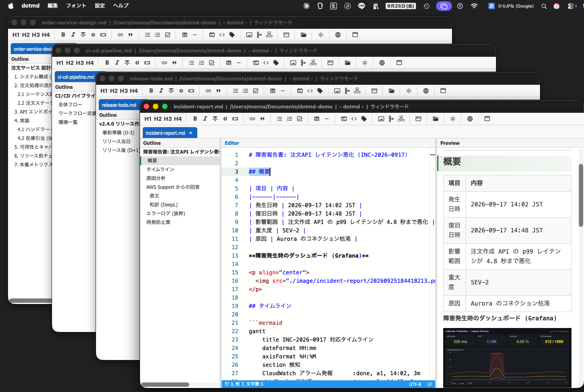
Task: Open the フォント menu in menu bar
Action: pos(76,6)
